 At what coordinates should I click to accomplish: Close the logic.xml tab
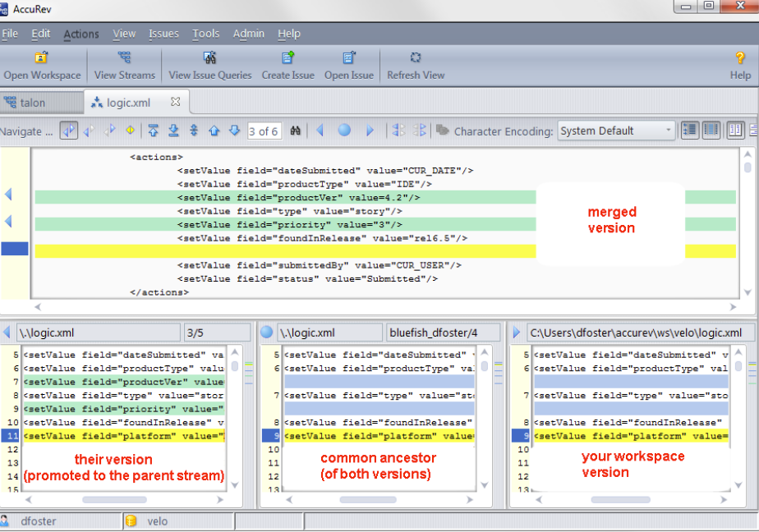coord(175,103)
